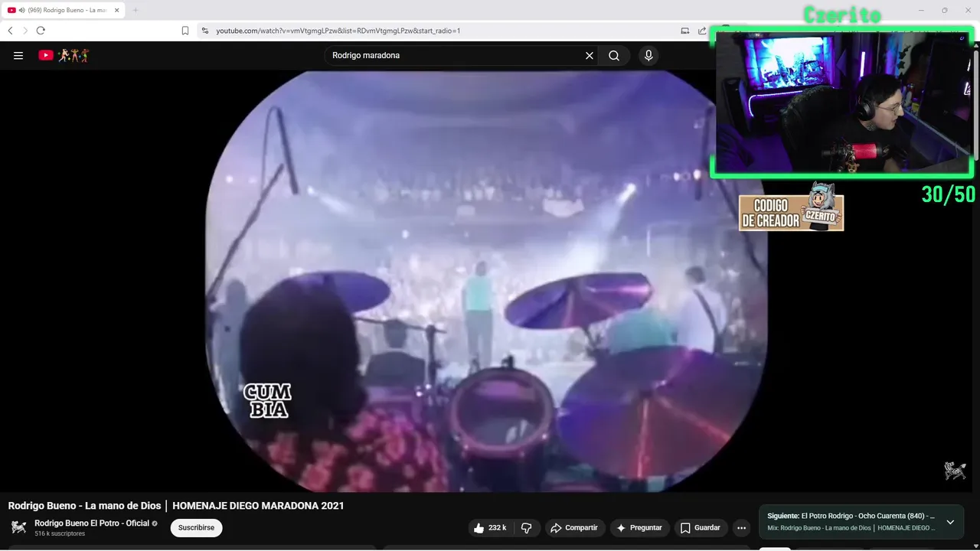Click the CODIGO DE CREADOR badge overlay
The width and height of the screenshot is (980, 551).
click(x=791, y=208)
